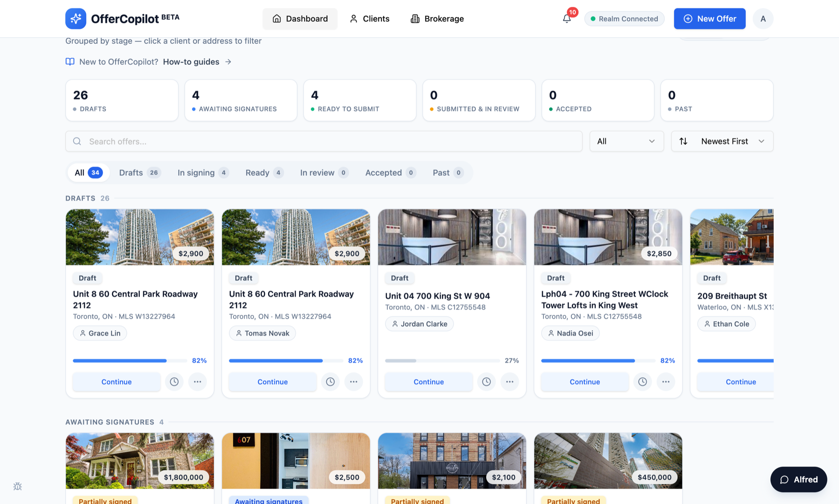Click the Submitted & In Review stat card
Viewport: 839px width, 504px height.
click(x=479, y=100)
